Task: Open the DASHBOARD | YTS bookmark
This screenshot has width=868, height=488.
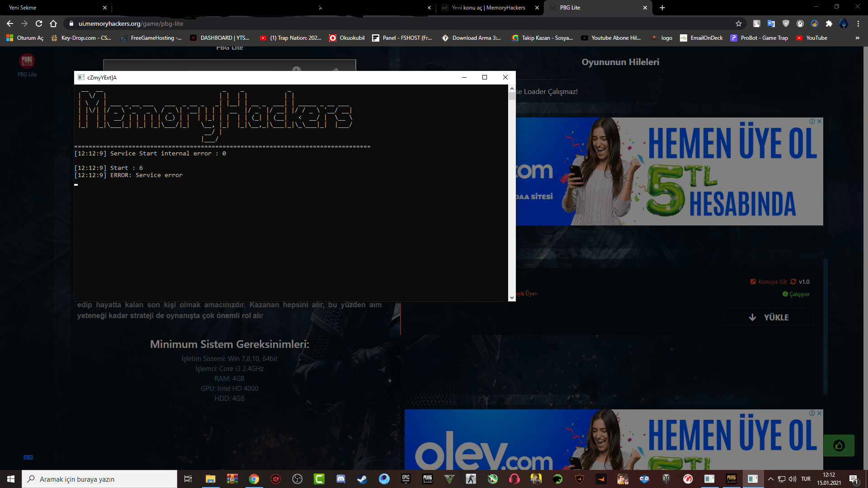Action: 220,38
